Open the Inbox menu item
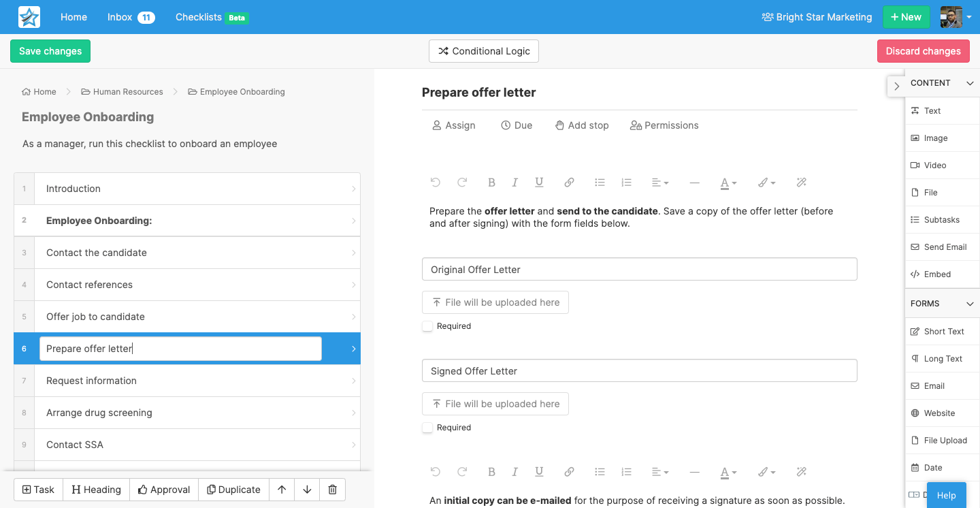 tap(131, 17)
